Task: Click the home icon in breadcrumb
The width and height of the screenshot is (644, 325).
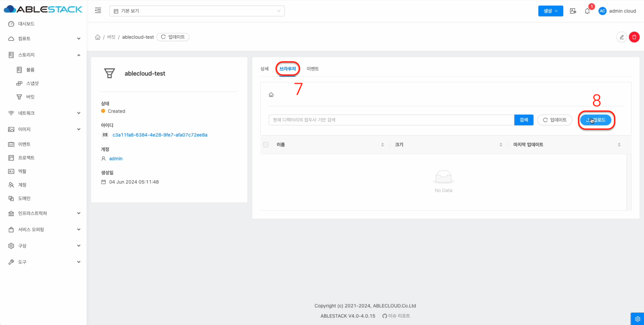Action: tap(98, 37)
